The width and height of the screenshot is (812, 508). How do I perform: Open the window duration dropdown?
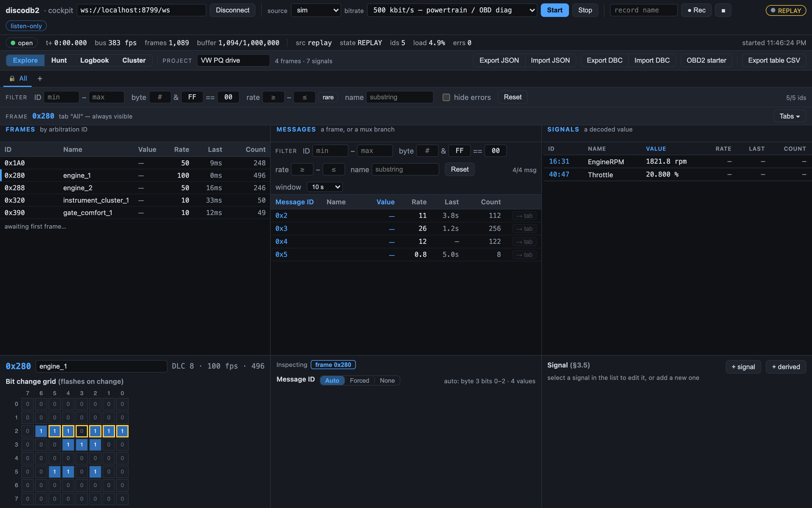point(325,187)
